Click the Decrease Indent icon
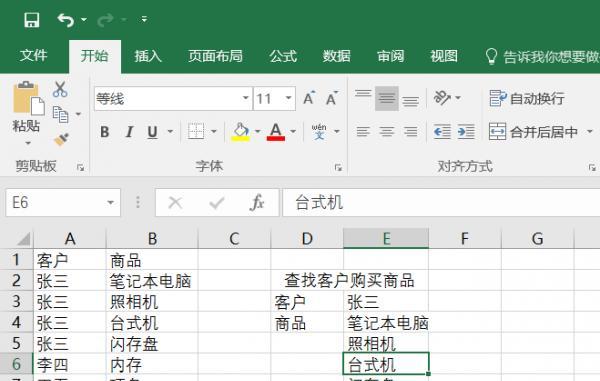Viewport: 600px width, 381px height. point(442,132)
